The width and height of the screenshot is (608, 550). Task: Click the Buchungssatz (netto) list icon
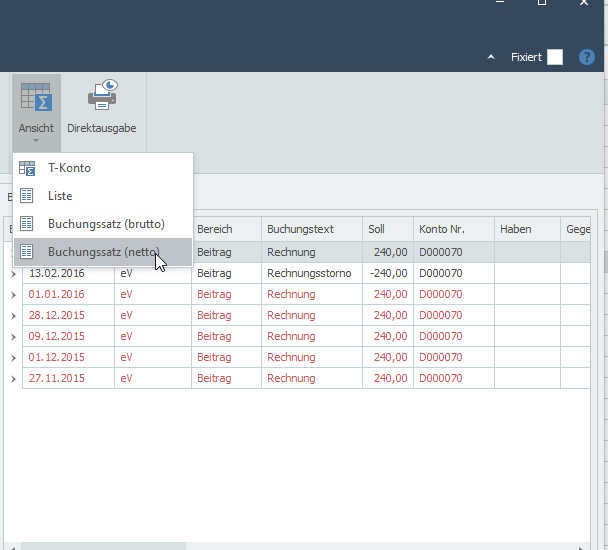26,252
